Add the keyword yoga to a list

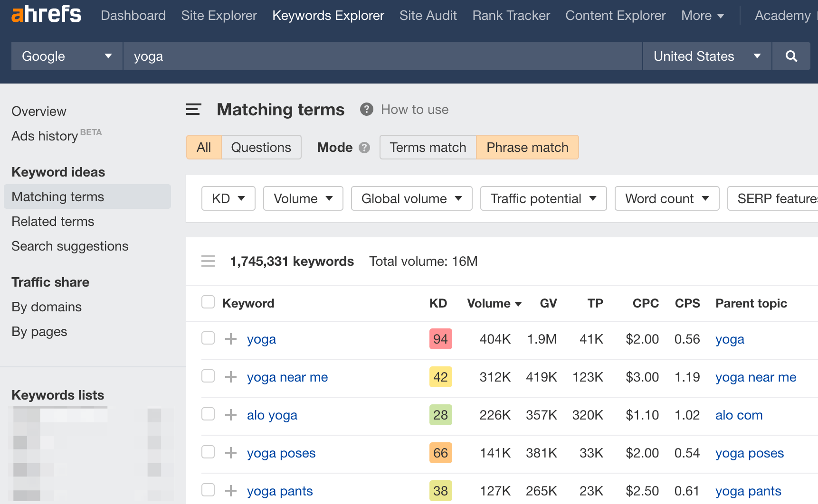[231, 338]
